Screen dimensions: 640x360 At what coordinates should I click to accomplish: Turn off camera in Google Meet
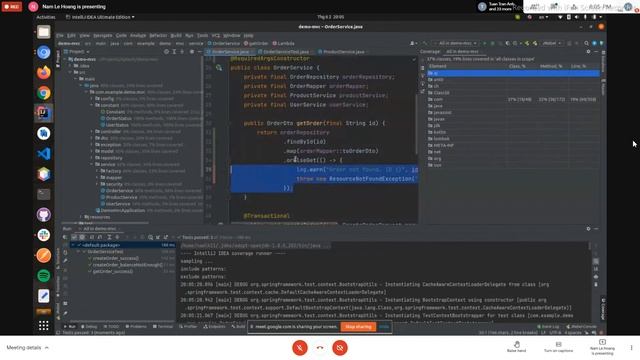(340, 348)
